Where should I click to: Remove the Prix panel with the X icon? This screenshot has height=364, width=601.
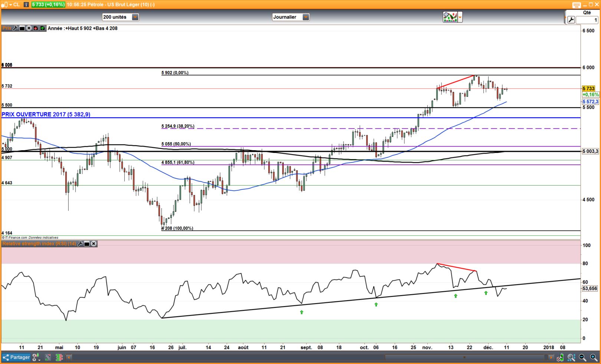[x=29, y=28]
